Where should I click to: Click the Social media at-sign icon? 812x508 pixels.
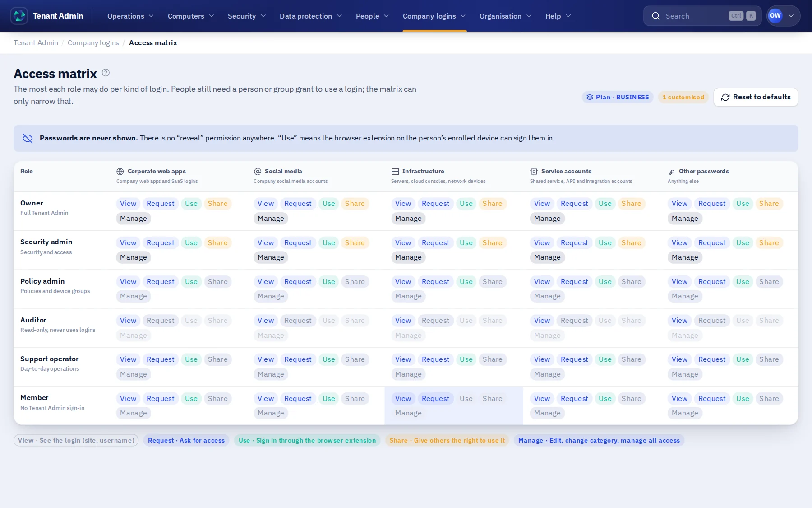coord(258,172)
